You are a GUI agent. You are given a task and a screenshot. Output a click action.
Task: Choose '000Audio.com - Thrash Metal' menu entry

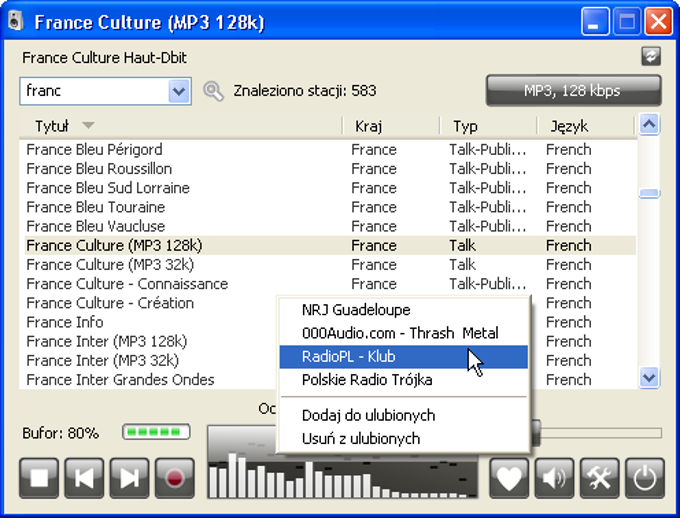point(404,333)
